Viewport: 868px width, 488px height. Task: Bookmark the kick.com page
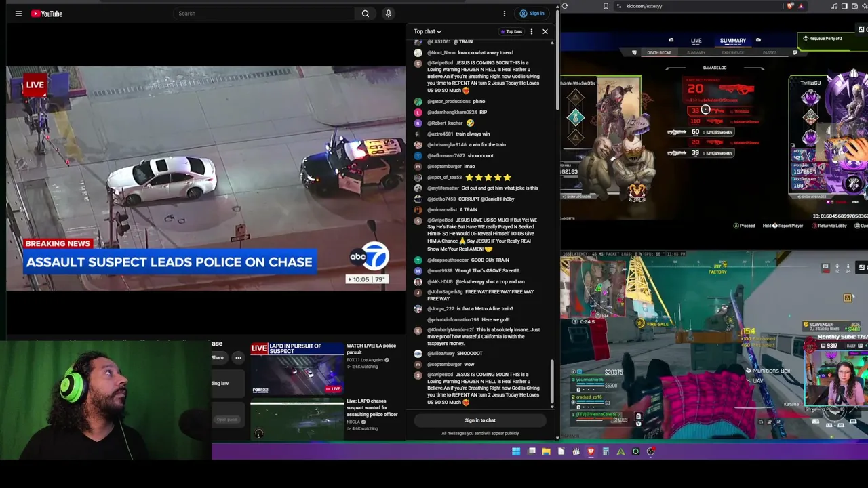tap(606, 6)
